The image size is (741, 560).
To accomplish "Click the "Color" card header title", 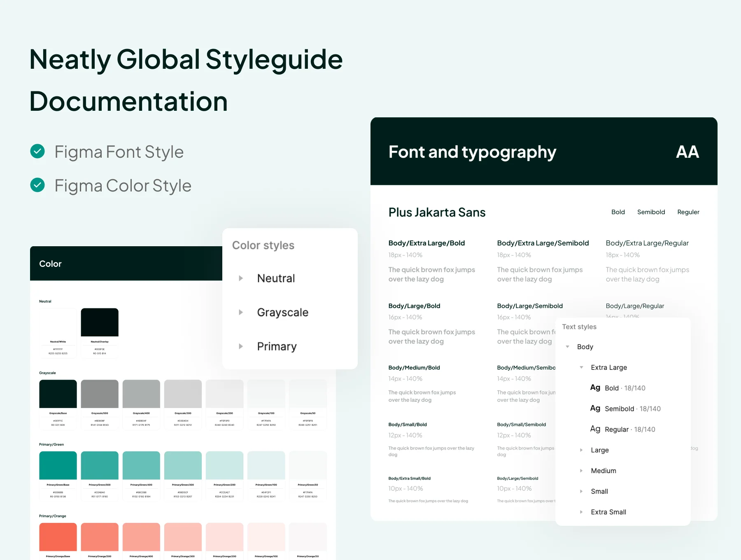I will (50, 264).
